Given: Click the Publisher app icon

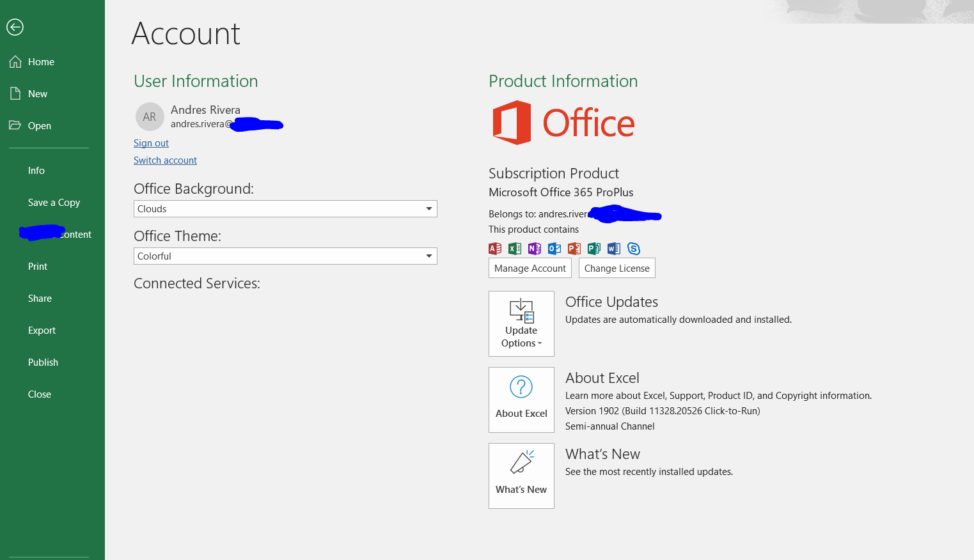Looking at the screenshot, I should 594,249.
